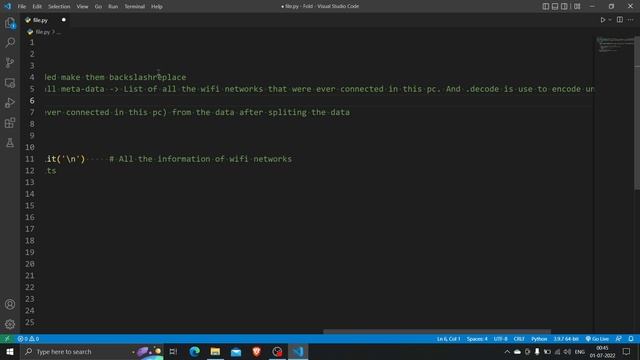Split the editor to the right
This screenshot has width=640, height=360.
pos(620,20)
